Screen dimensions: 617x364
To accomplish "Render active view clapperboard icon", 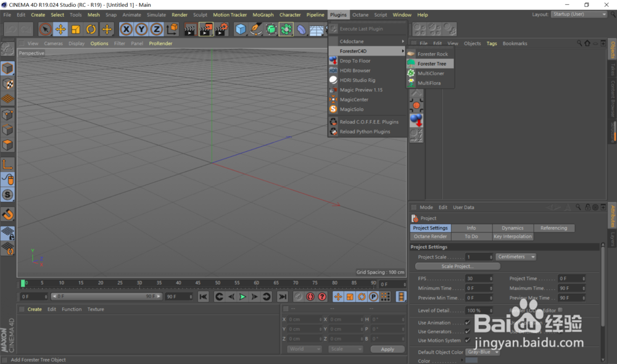I will point(190,29).
